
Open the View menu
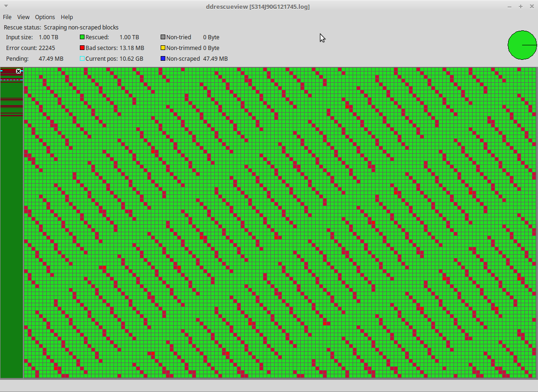pyautogui.click(x=23, y=17)
